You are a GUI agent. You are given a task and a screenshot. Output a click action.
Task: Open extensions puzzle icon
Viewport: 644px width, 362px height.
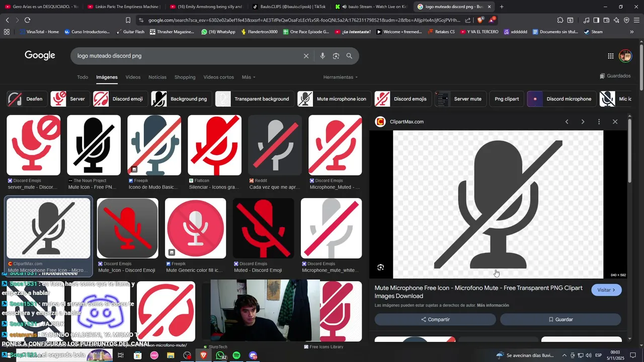(x=560, y=20)
